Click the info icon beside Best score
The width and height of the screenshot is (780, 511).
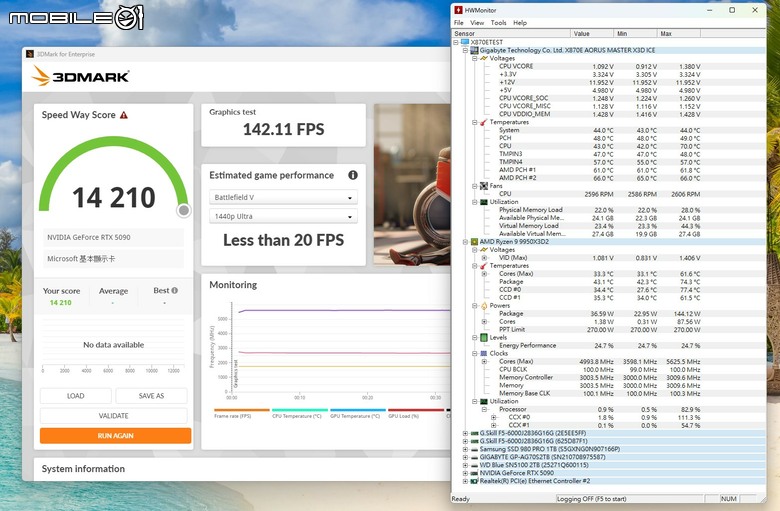(175, 291)
